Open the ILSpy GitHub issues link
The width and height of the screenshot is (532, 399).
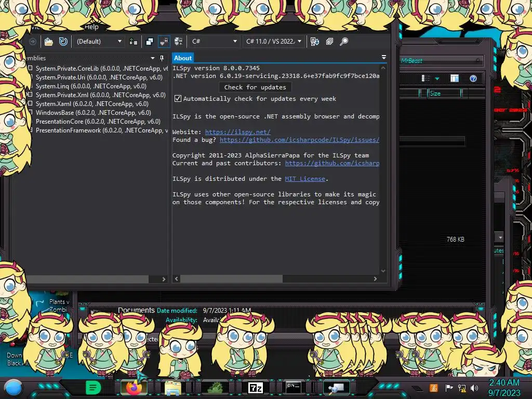[299, 140]
